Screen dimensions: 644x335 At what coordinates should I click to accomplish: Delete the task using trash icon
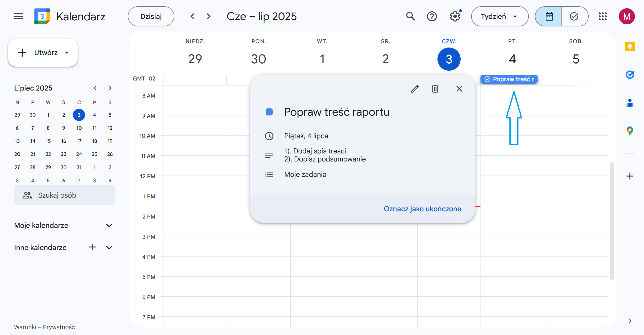tap(435, 89)
